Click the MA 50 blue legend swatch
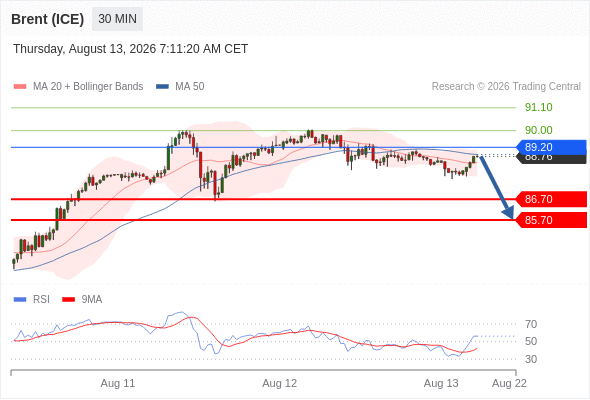The height and width of the screenshot is (400, 590). coord(162,87)
